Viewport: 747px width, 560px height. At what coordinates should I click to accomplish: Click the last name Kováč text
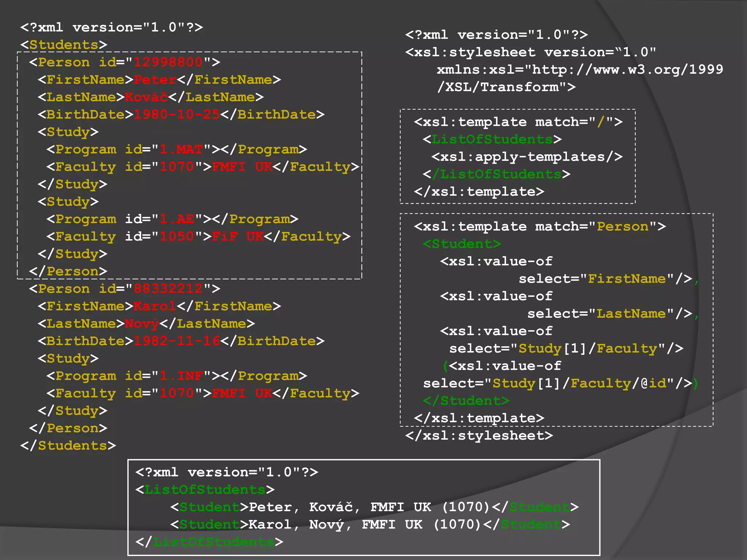(x=146, y=97)
